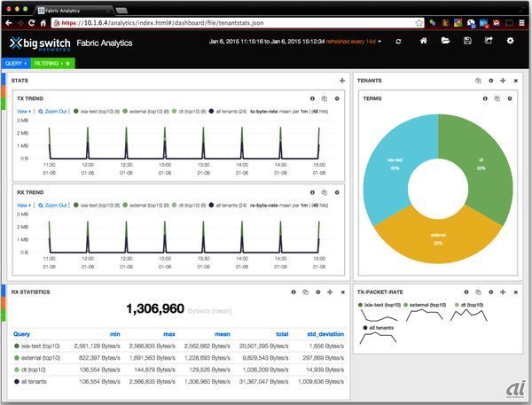This screenshot has width=532, height=405.
Task: Click Zoom Out link in TX TREND
Action: 53,112
